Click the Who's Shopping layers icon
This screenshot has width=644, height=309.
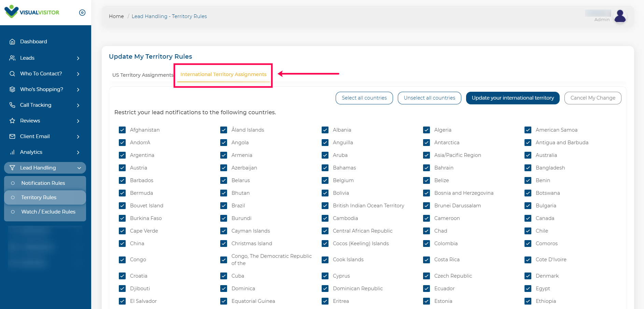point(12,89)
